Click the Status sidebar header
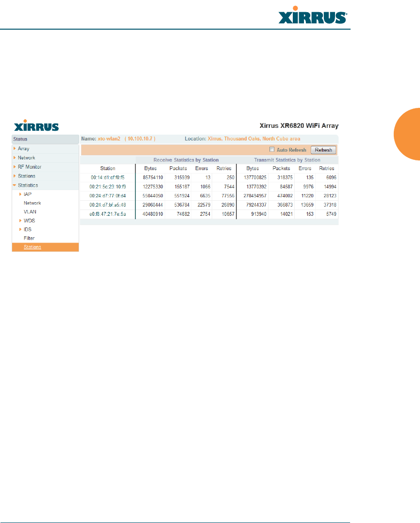420x523 pixels. tap(45, 139)
